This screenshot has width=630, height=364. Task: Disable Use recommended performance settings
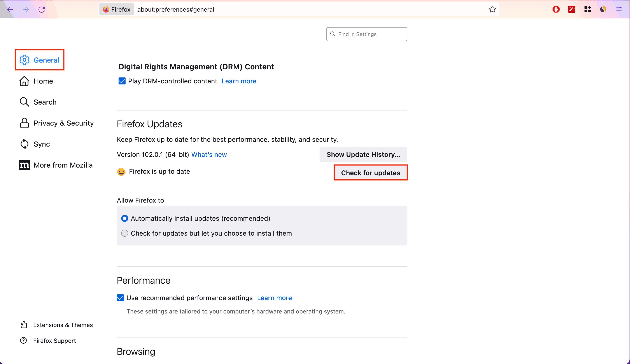[x=120, y=298]
